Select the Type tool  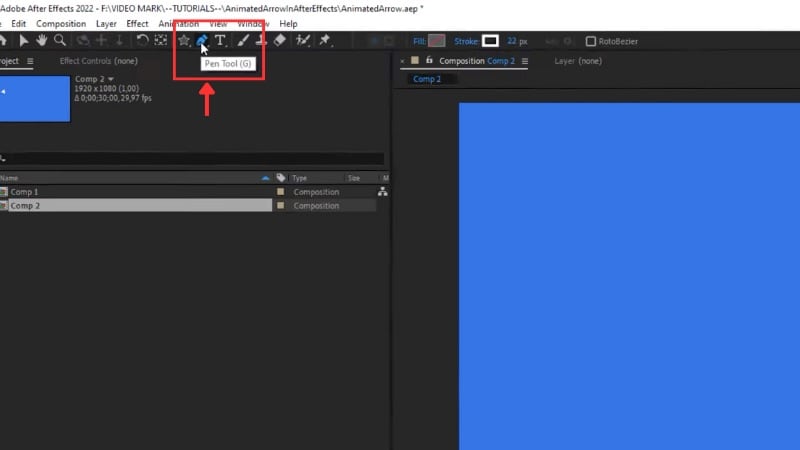[220, 40]
